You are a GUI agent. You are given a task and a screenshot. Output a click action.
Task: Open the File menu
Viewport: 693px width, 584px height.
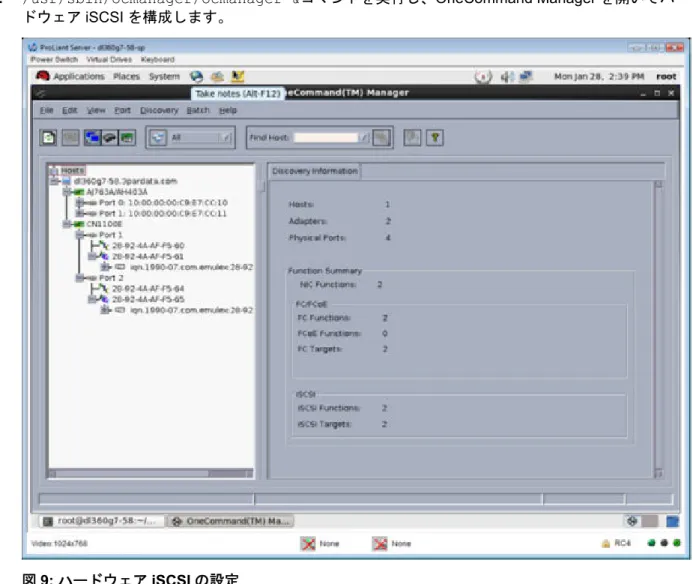coord(46,111)
